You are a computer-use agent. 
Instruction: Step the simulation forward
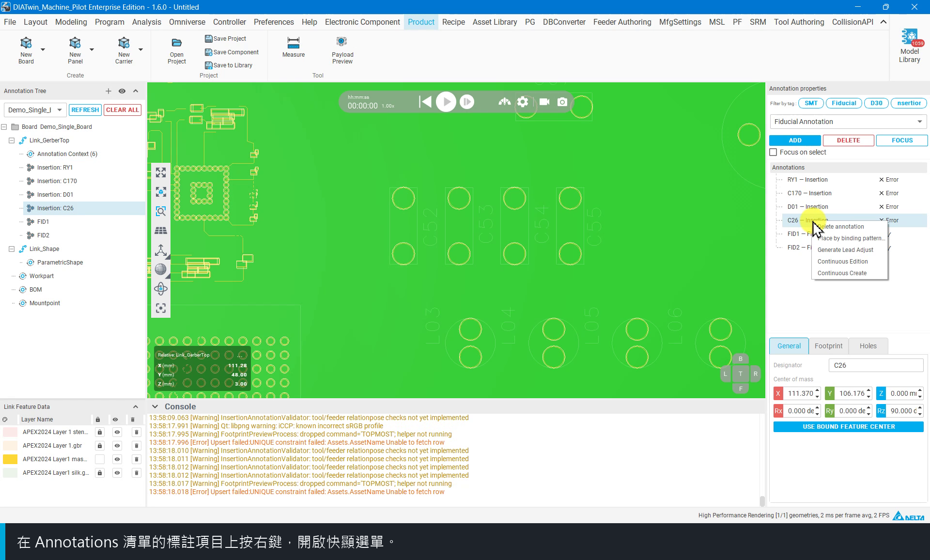click(467, 102)
